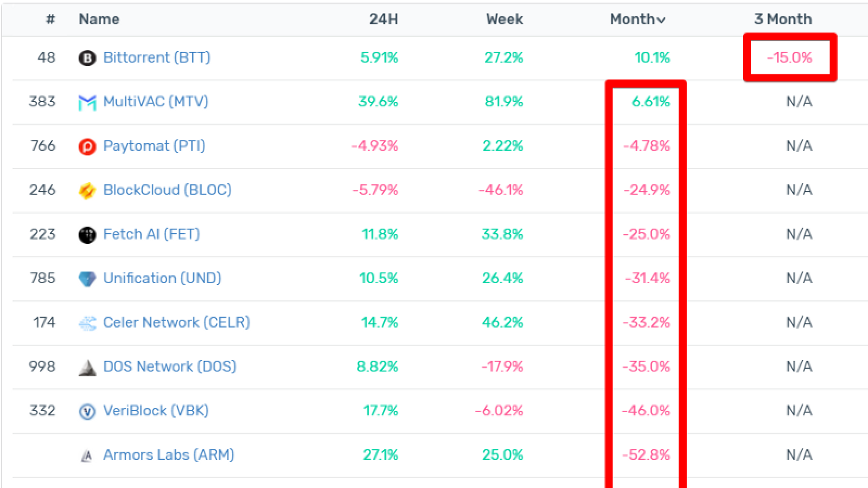
Task: Click Unification's 26.4% week value
Action: click(502, 278)
